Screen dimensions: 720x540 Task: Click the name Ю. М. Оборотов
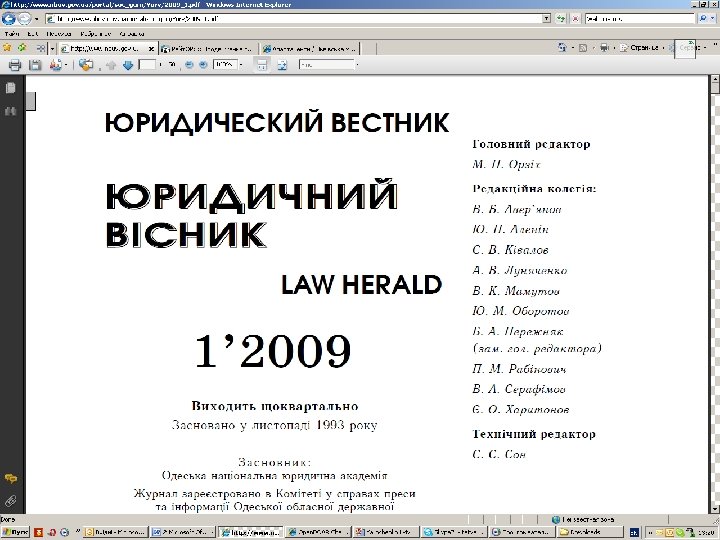click(520, 311)
